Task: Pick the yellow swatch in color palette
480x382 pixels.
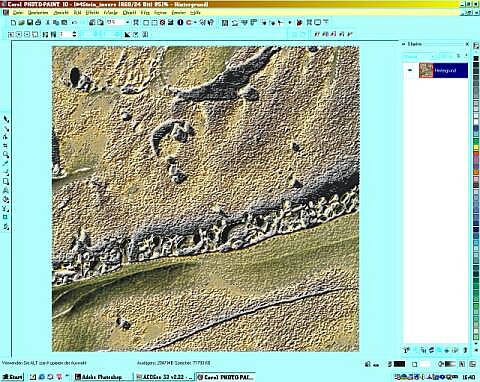Action: pyautogui.click(x=476, y=147)
